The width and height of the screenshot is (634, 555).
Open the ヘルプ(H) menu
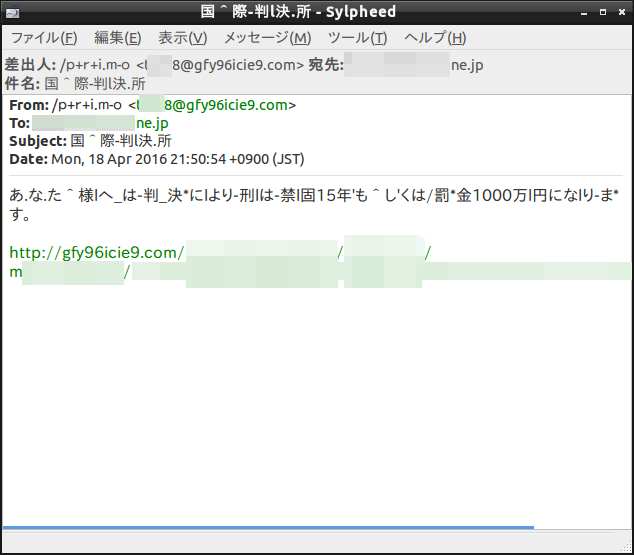point(435,38)
